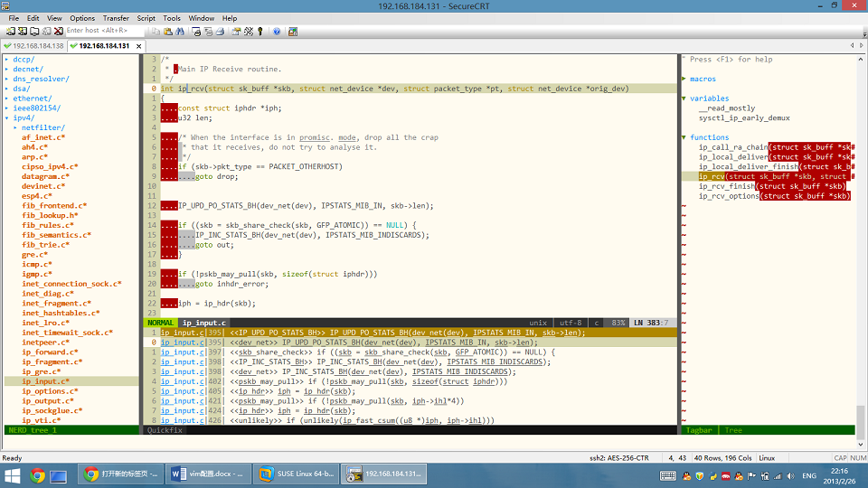
Task: Open Session Options from the toolbar
Action: (x=236, y=32)
